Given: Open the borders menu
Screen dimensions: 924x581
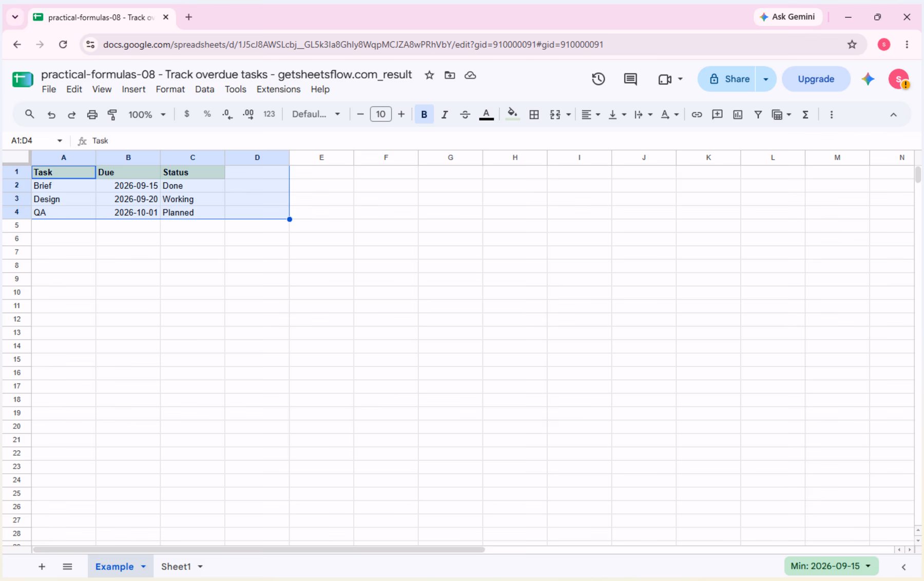Looking at the screenshot, I should click(x=534, y=114).
